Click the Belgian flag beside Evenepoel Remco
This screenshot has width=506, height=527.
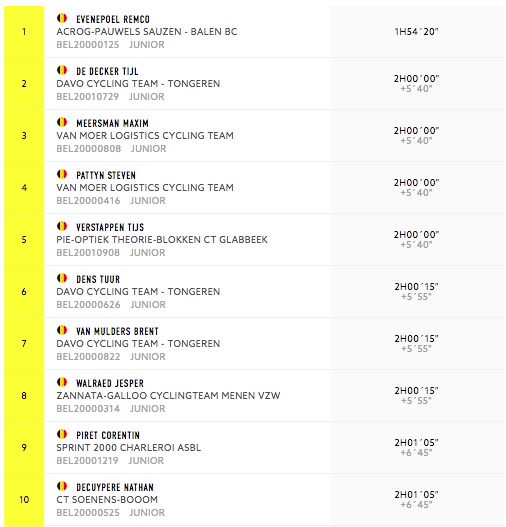pos(62,18)
